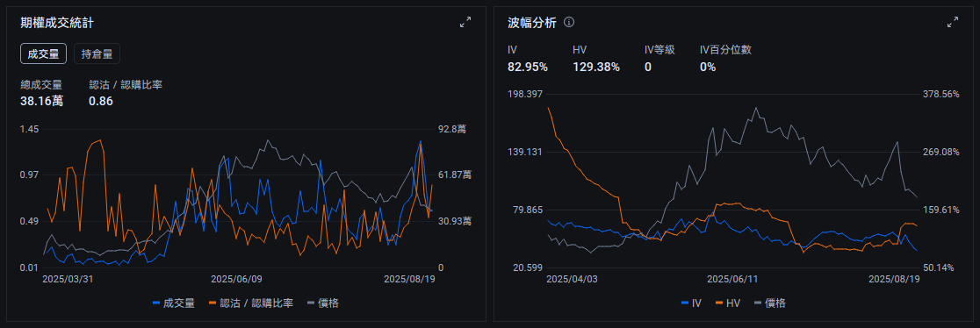Toggle the 成交量 legend series
This screenshot has height=328, width=980.
[x=174, y=303]
